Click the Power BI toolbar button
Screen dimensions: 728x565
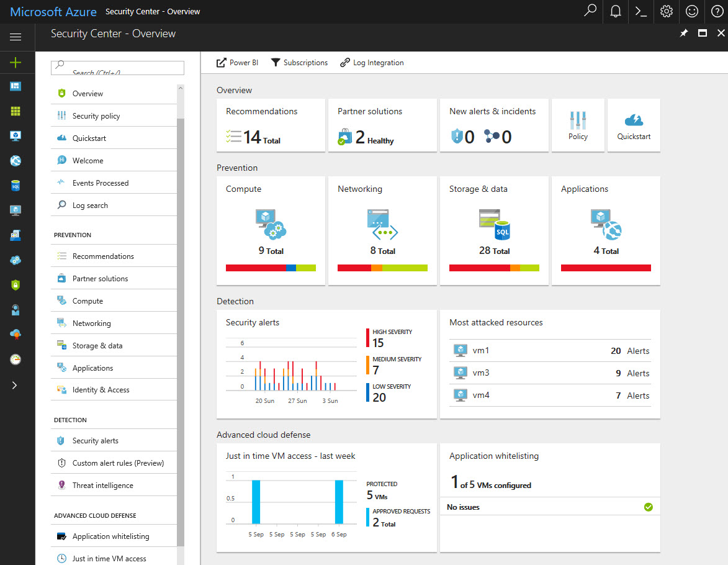pyautogui.click(x=237, y=62)
